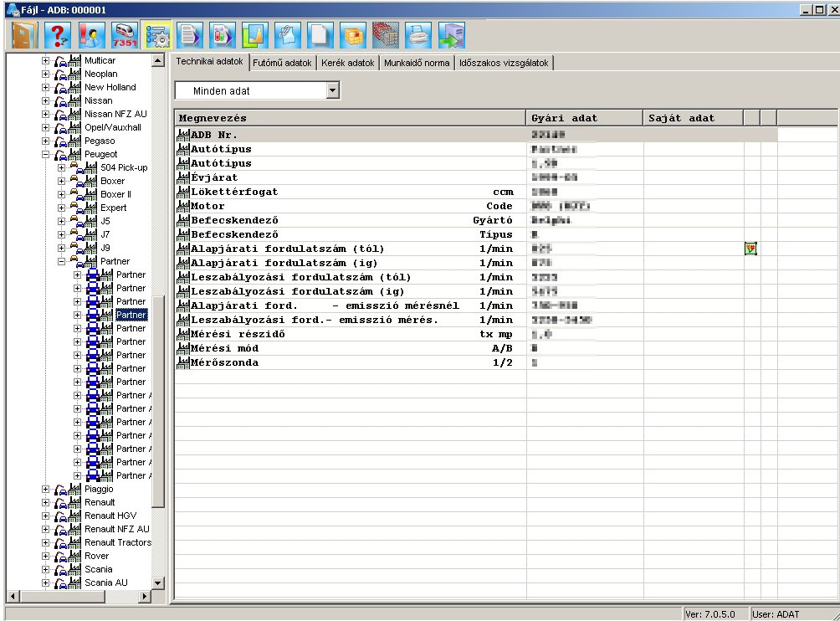
Task: Select the Időszakos vizsgálatok tab
Action: click(x=503, y=63)
